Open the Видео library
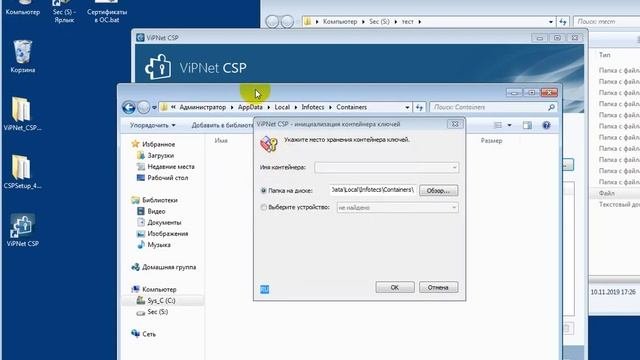Image resolution: width=640 pixels, height=360 pixels. [156, 211]
